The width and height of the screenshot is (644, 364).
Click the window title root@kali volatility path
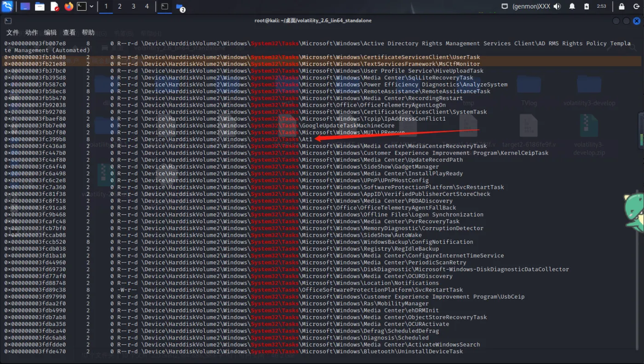[313, 21]
